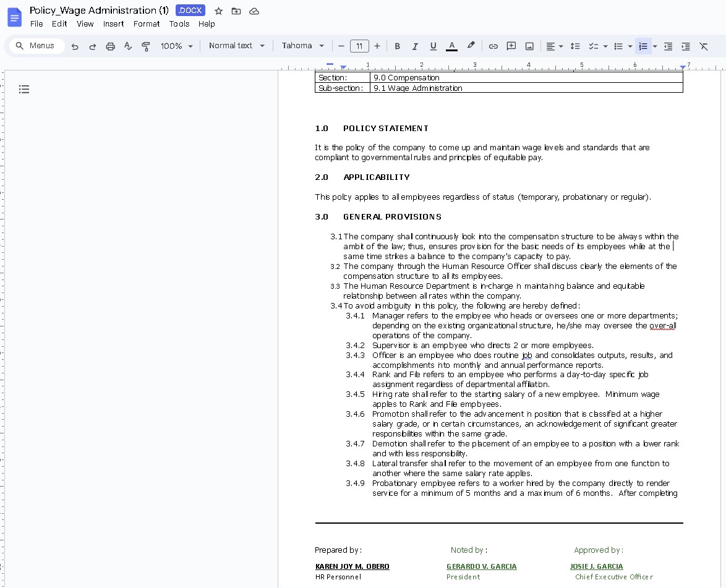Open the Insert menu
Viewport: 726px width, 588px height.
113,24
